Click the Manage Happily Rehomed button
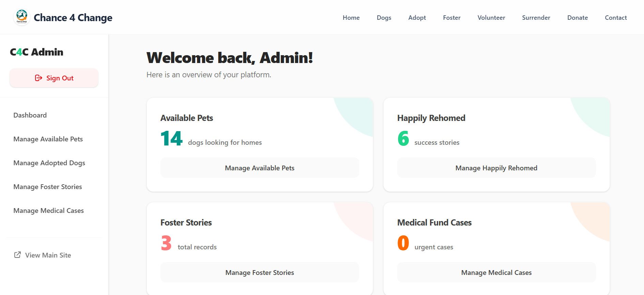644x295 pixels. point(496,168)
